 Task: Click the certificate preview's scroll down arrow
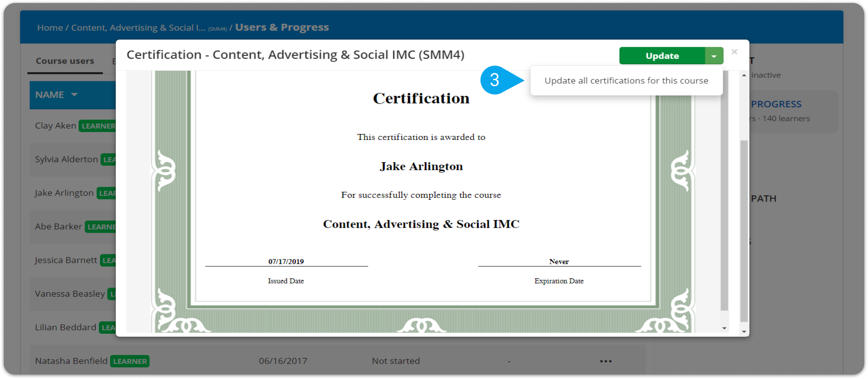(x=724, y=328)
